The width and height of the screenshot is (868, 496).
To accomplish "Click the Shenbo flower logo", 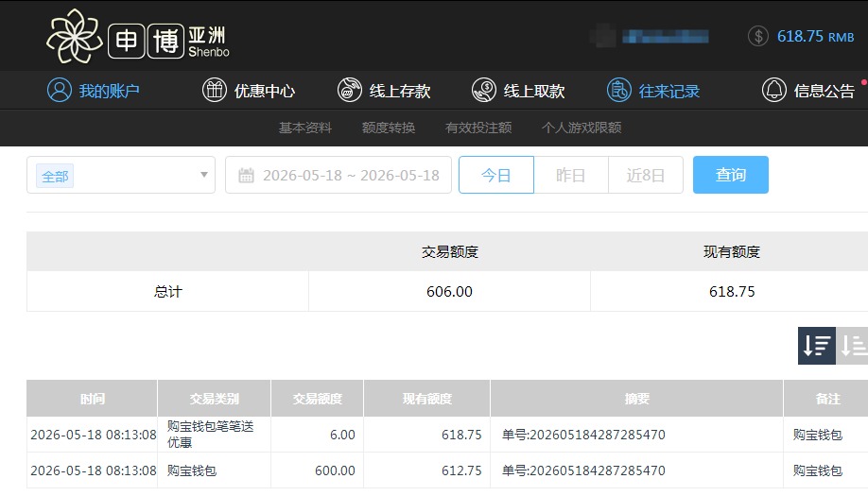I will click(x=74, y=37).
